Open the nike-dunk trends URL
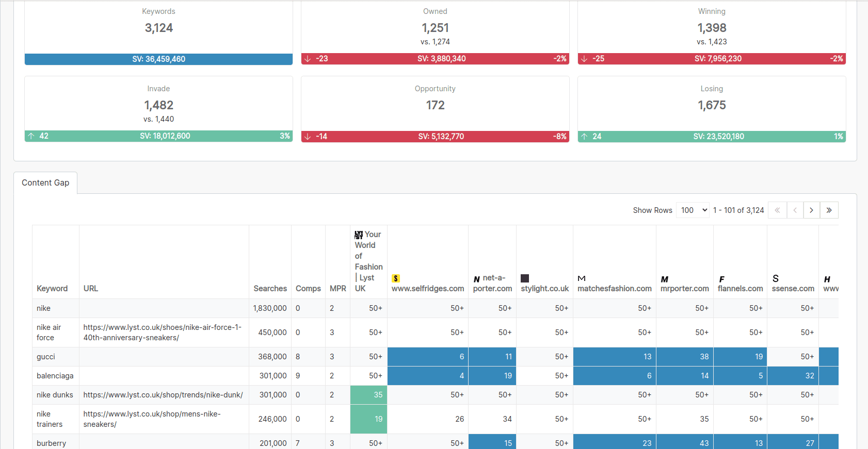Viewport: 868px width, 449px height. point(163,395)
